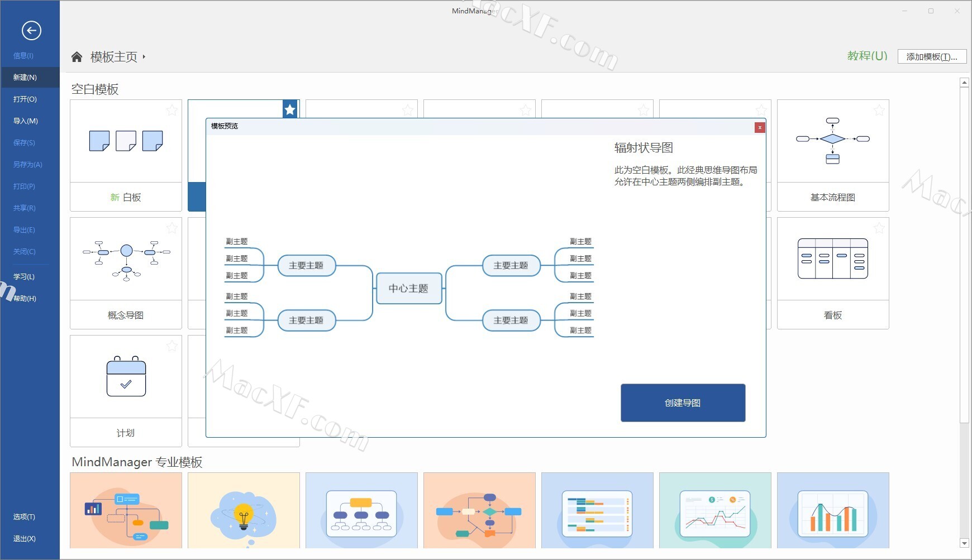Select the 计划 calendar template icon
Screen dimensions: 972x560
(126, 376)
